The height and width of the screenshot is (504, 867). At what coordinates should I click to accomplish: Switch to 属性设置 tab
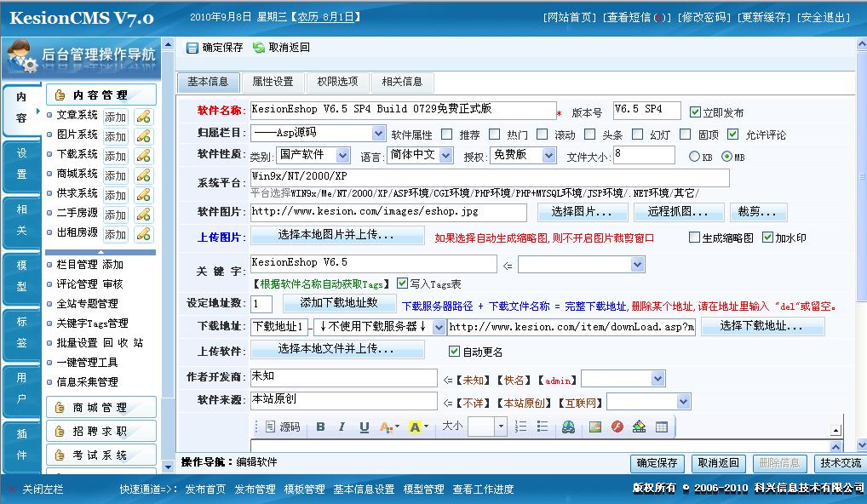coord(273,82)
